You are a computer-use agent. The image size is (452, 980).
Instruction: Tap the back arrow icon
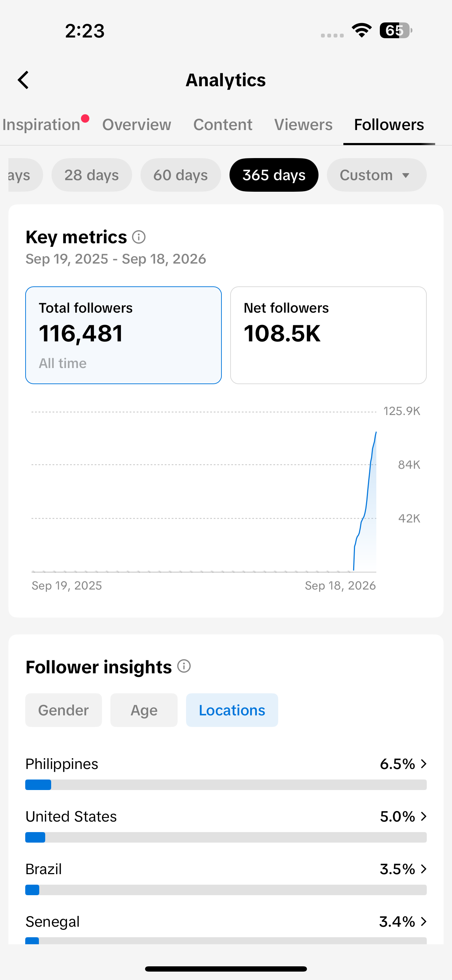click(23, 80)
